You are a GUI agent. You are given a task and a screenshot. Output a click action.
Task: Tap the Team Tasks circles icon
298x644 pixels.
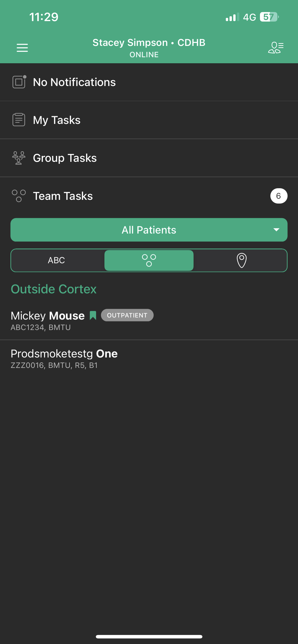19,196
